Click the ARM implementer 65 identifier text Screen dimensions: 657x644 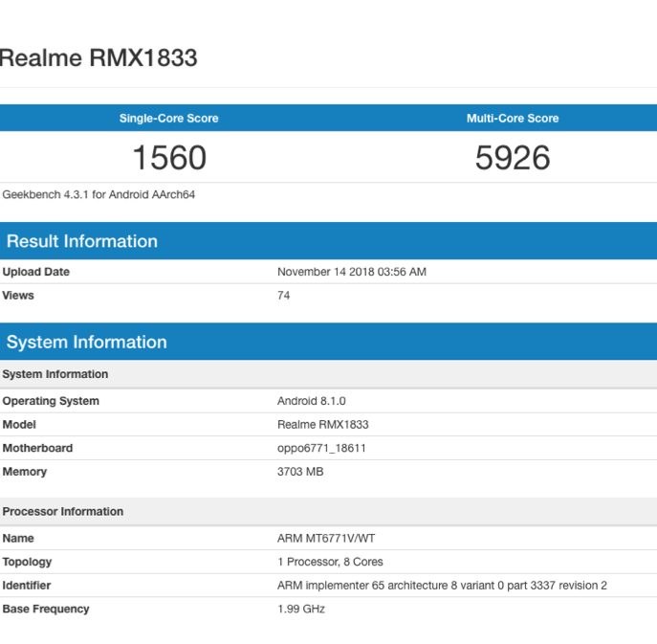click(x=442, y=586)
